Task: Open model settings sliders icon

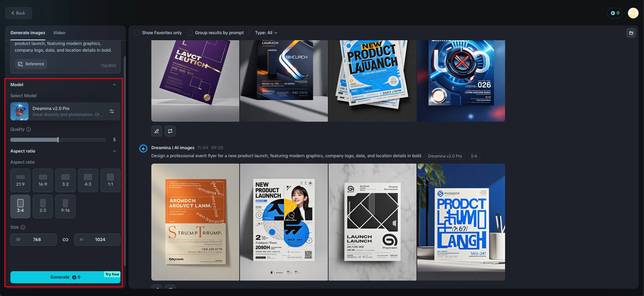Action: (x=112, y=111)
